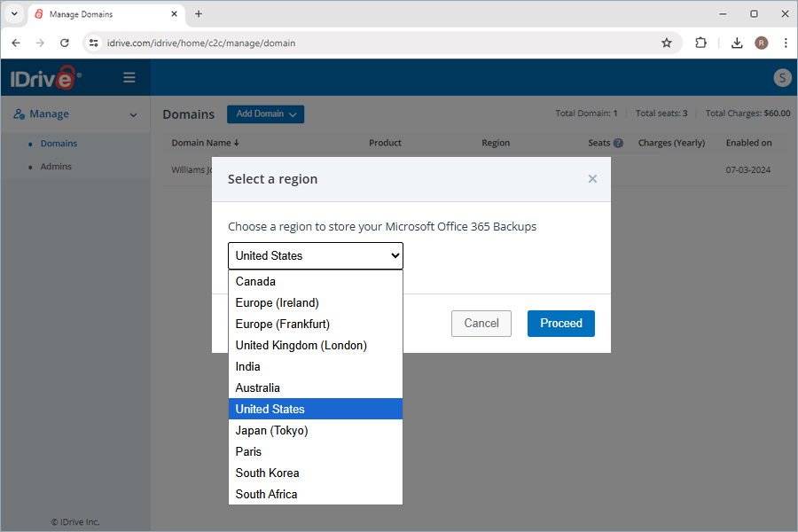Open Chrome profile avatar R

click(762, 43)
